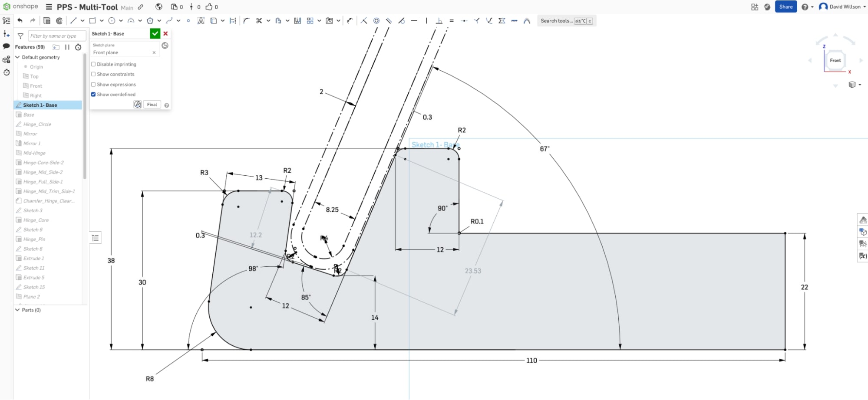Open the Help menu
The width and height of the screenshot is (868, 400).
click(x=807, y=7)
